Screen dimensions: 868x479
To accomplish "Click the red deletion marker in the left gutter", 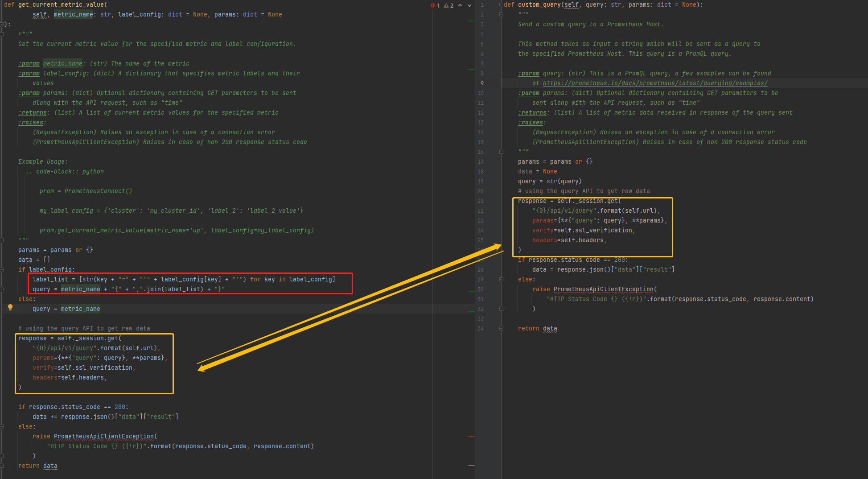I will [472, 437].
